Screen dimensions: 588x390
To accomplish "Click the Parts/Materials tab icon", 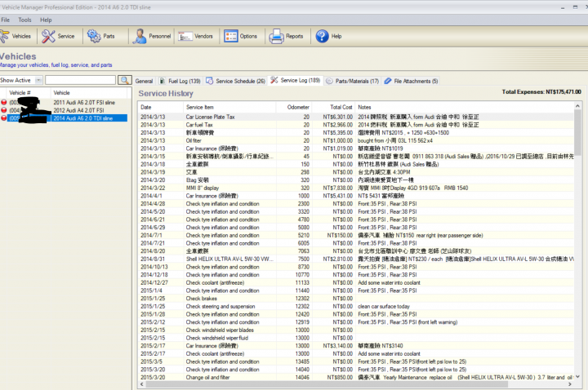I will click(329, 81).
